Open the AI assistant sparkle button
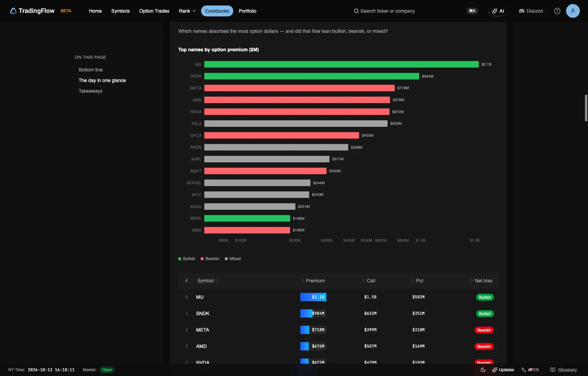The width and height of the screenshot is (588, 376). pos(498,11)
